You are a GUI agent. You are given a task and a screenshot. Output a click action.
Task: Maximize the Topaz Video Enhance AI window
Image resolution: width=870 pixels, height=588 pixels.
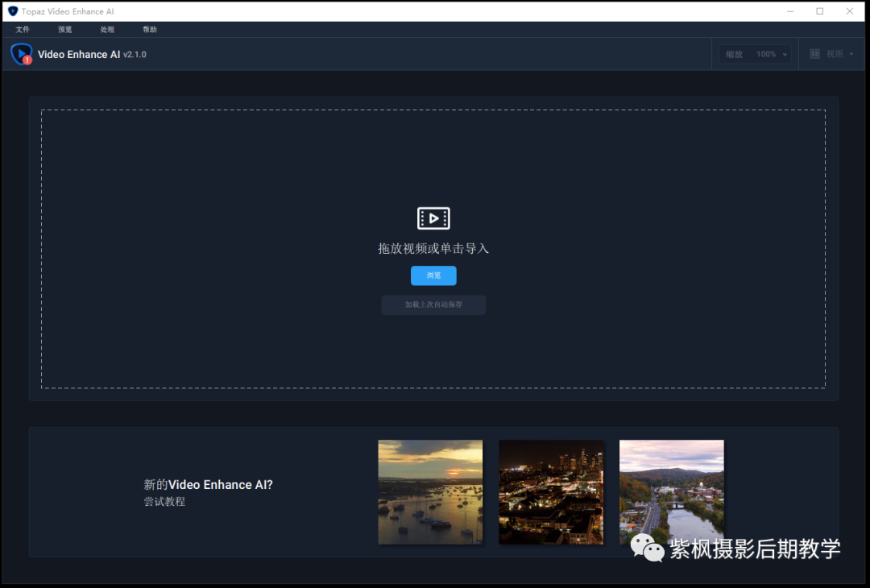point(819,11)
